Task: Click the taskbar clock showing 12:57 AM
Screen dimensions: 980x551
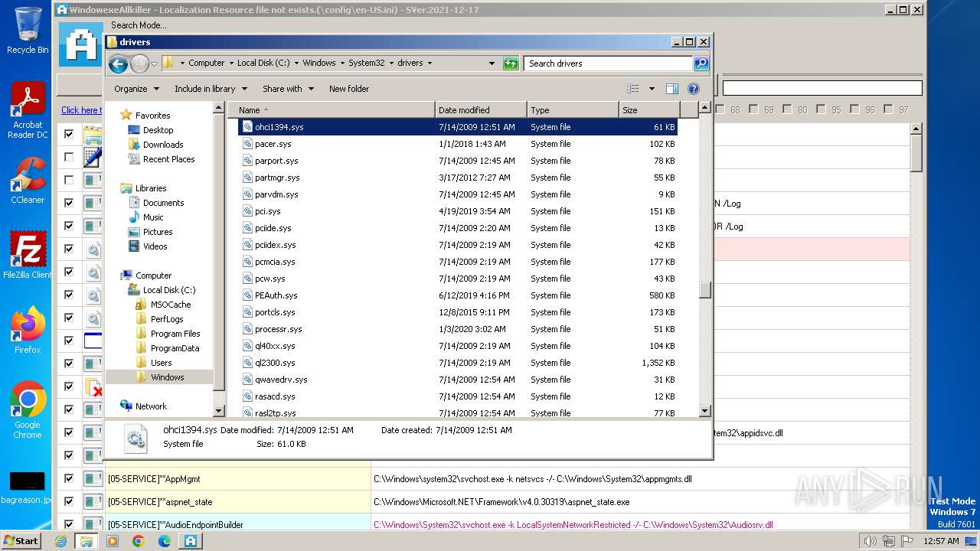Action: pos(942,541)
